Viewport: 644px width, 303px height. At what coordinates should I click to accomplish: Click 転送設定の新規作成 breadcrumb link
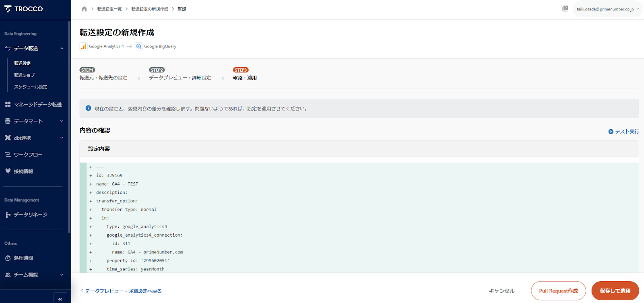pyautogui.click(x=150, y=9)
